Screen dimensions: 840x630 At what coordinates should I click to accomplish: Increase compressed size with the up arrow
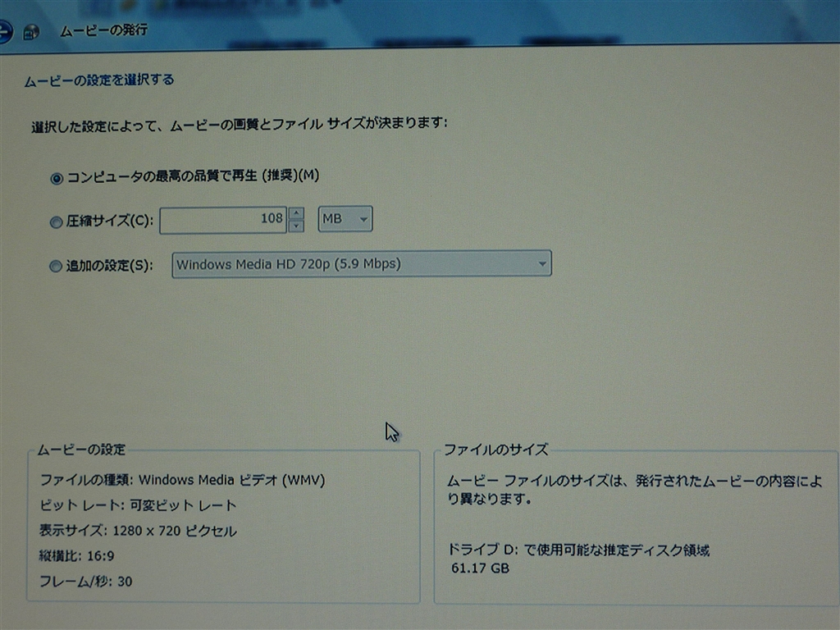[x=296, y=213]
